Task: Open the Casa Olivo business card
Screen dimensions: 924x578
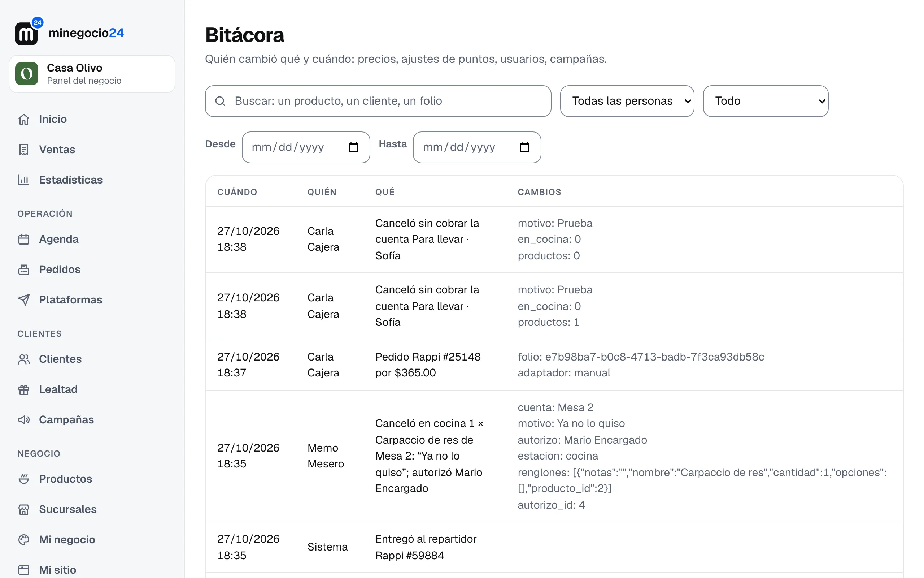Action: [x=92, y=74]
